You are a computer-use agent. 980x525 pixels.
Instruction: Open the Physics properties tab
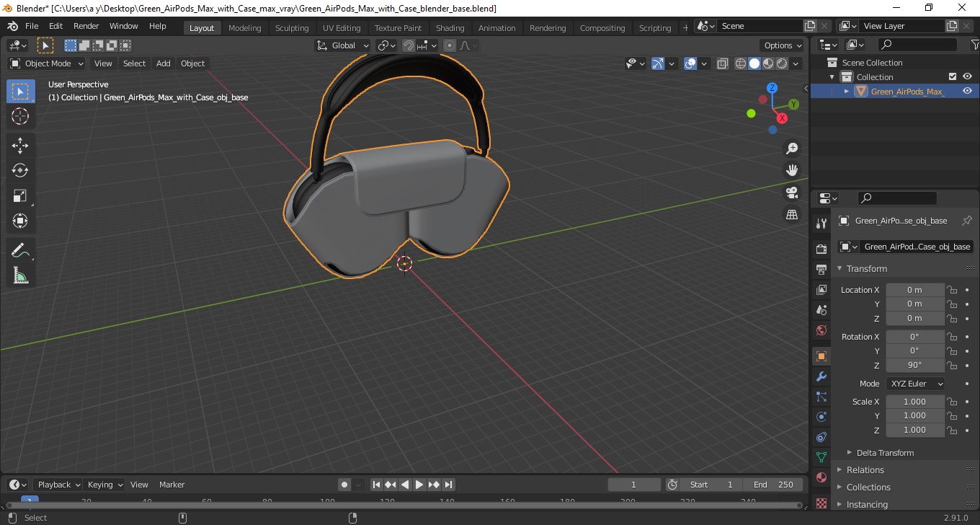(x=821, y=417)
